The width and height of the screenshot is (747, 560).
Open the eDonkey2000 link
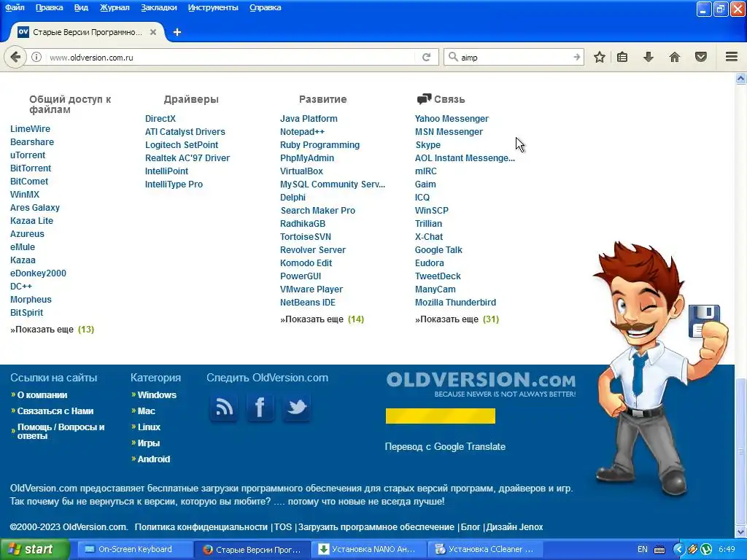pos(38,273)
